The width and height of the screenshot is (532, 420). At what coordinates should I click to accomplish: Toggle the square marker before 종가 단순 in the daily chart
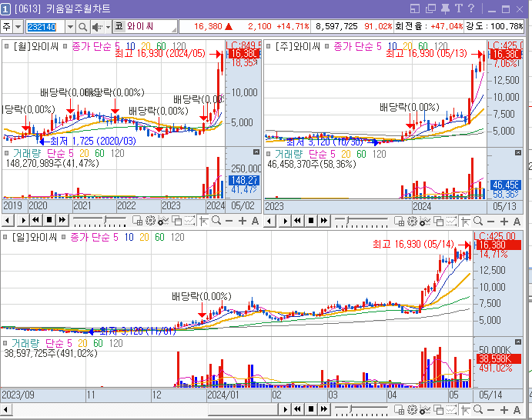point(64,237)
